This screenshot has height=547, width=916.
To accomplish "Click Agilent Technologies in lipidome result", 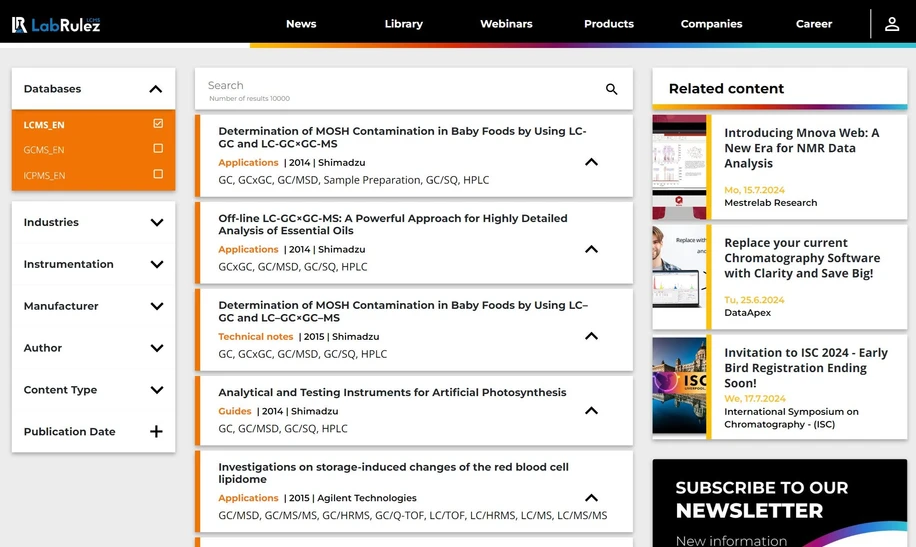I will tap(367, 498).
